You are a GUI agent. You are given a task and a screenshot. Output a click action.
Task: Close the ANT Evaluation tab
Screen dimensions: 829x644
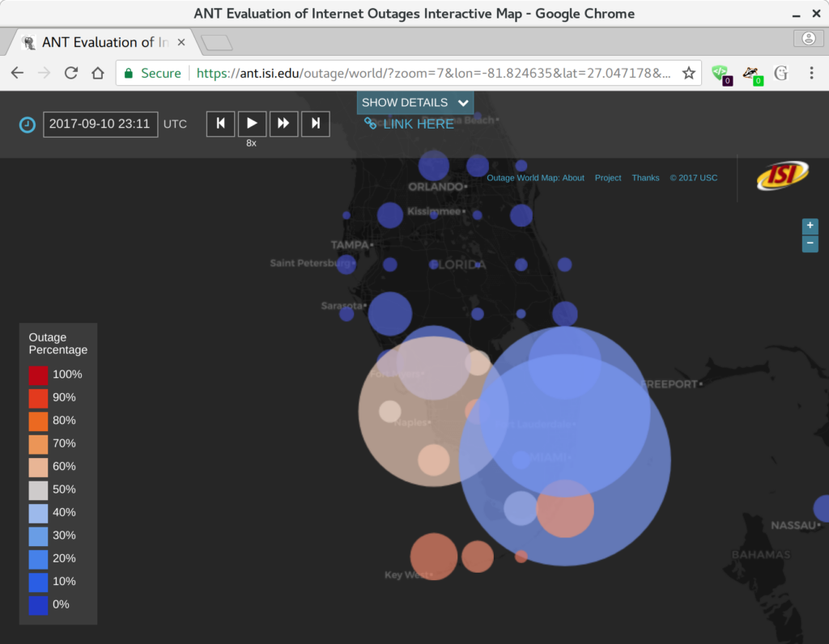click(x=181, y=42)
